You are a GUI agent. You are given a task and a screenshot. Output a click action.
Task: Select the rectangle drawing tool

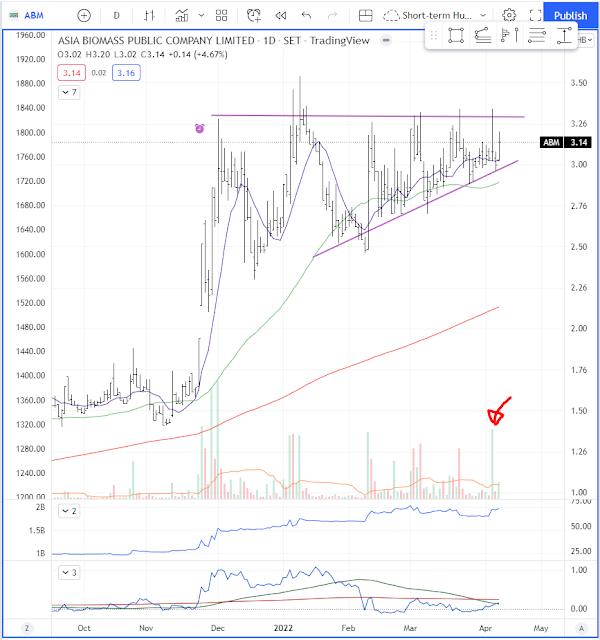pos(456,36)
